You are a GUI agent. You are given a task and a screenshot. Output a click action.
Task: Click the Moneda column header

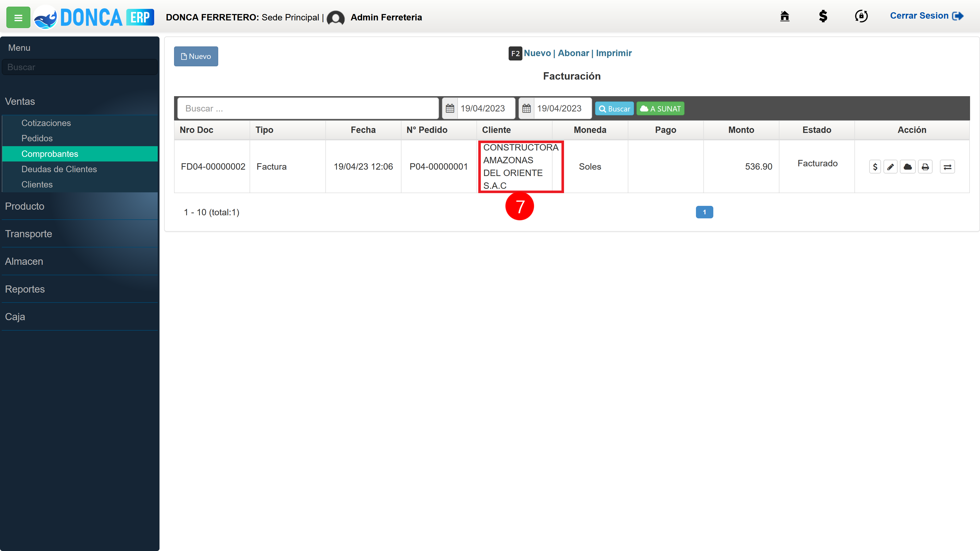[x=590, y=130]
